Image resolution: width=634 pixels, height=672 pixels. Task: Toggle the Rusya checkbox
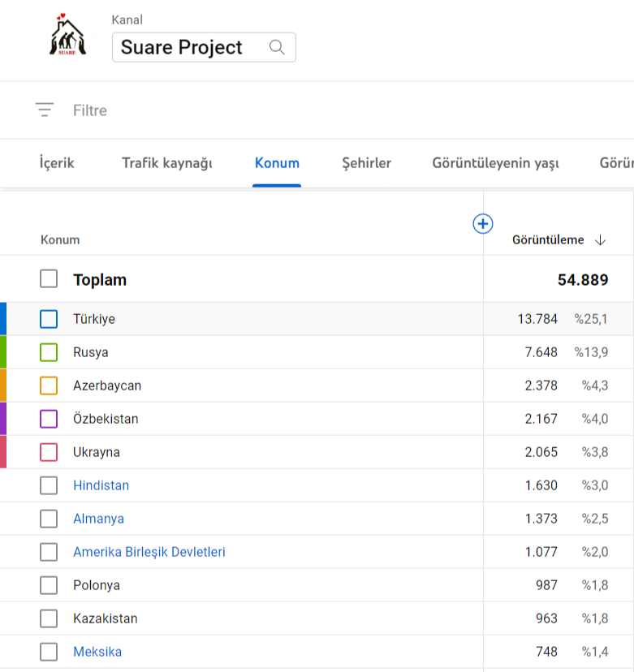49,352
